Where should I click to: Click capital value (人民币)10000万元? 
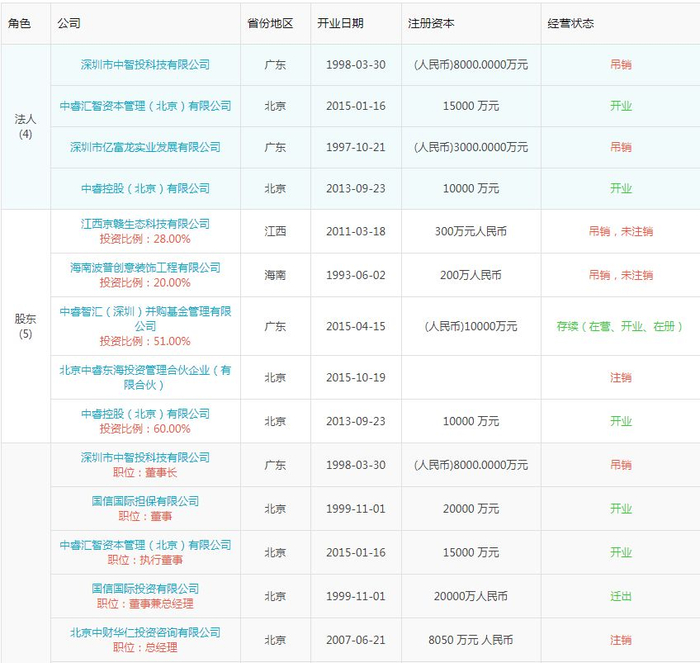(x=471, y=326)
